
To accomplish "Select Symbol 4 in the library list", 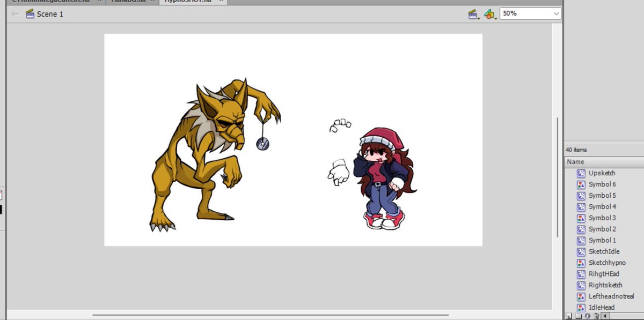I will click(602, 207).
